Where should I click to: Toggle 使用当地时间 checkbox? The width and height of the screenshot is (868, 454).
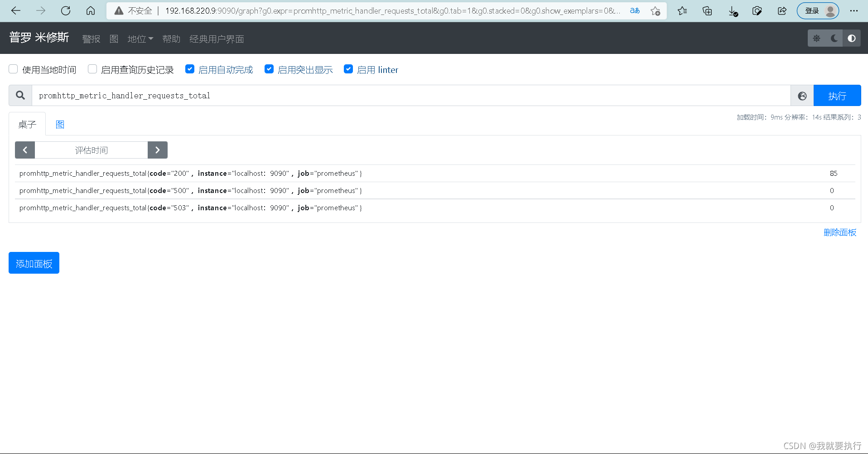point(13,69)
